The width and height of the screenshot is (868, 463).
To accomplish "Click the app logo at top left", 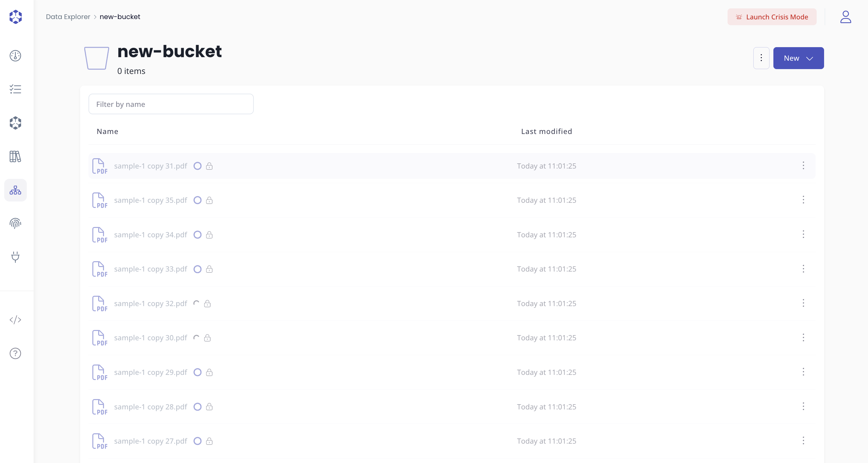I will pos(15,17).
